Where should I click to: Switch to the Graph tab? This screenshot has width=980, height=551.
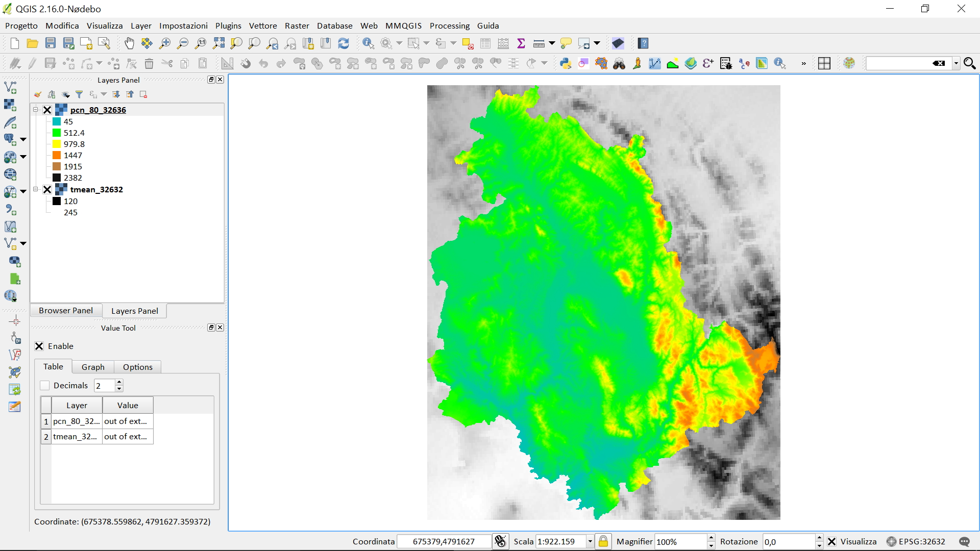click(93, 367)
